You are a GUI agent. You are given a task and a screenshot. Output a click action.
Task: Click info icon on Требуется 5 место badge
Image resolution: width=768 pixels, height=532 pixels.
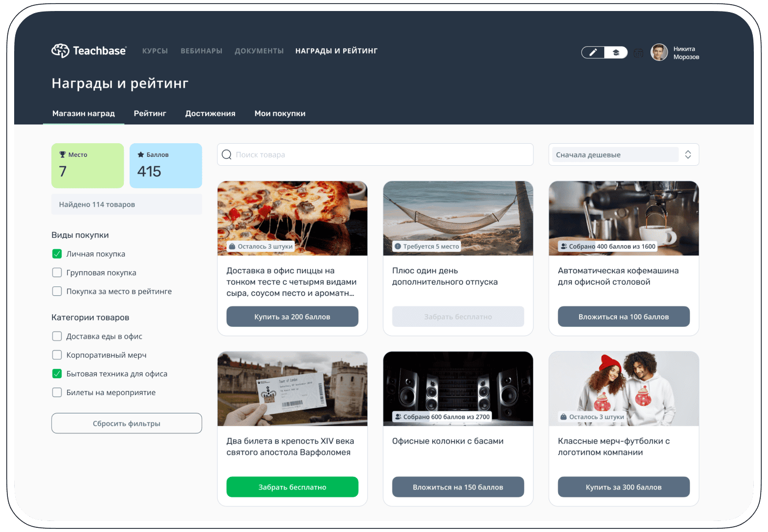398,247
